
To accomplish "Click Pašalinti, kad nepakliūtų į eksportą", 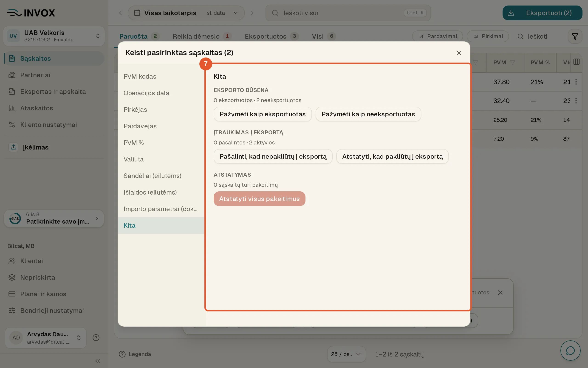I will [x=273, y=156].
